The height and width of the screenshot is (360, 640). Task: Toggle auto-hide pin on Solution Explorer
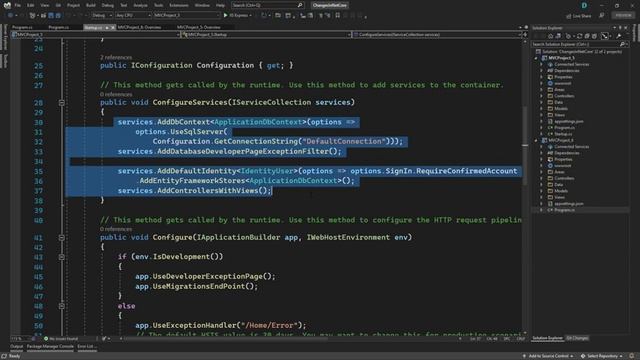pos(620,28)
